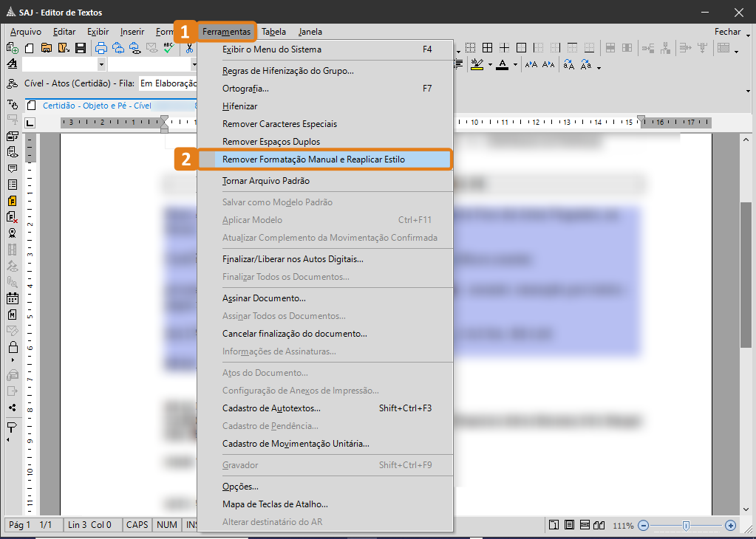Click the Ferramentas menu
Screen dimensions: 756x539
click(227, 32)
